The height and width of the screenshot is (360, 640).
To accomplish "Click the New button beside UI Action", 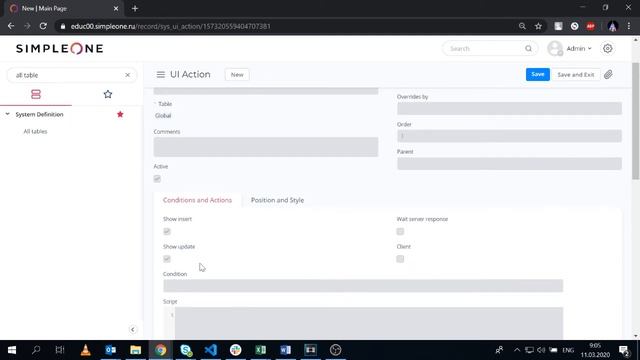I will point(237,75).
